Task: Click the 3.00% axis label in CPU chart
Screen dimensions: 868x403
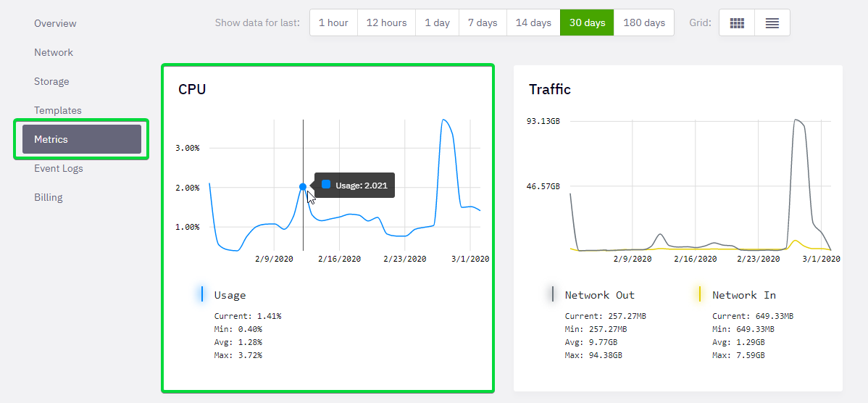Action: point(186,149)
